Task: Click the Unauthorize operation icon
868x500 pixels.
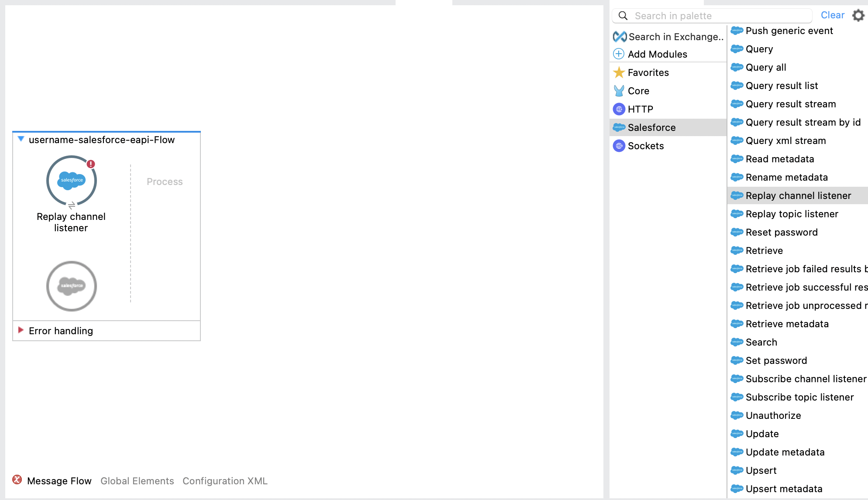Action: pos(737,415)
